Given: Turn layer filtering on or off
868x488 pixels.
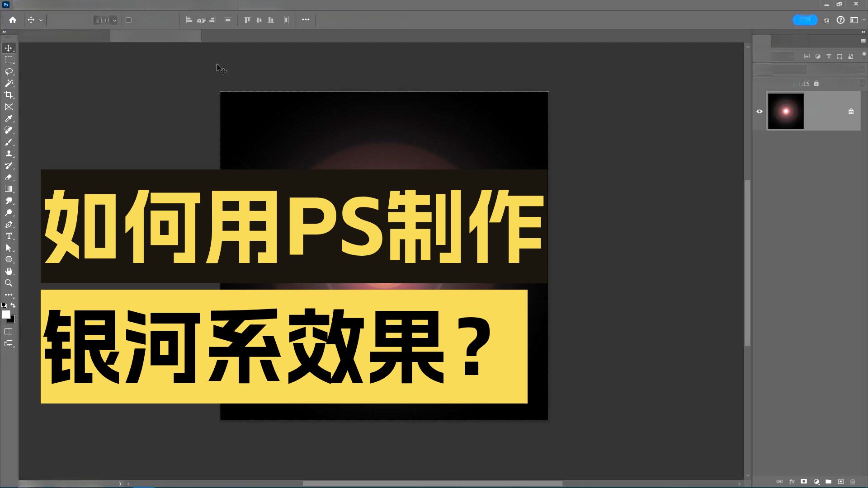Looking at the screenshot, I should click(x=863, y=54).
